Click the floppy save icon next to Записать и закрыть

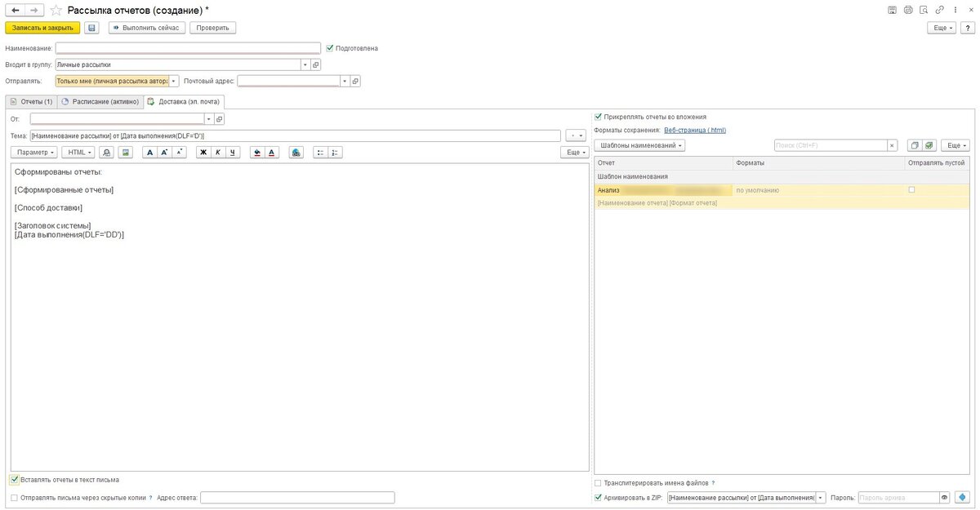tap(91, 28)
